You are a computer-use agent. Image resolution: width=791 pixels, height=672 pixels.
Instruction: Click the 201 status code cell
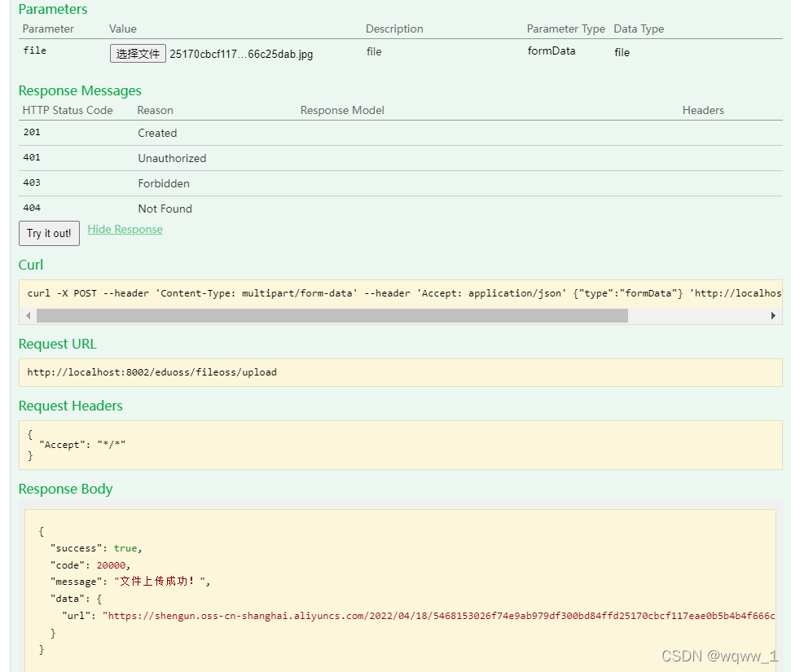click(x=32, y=132)
